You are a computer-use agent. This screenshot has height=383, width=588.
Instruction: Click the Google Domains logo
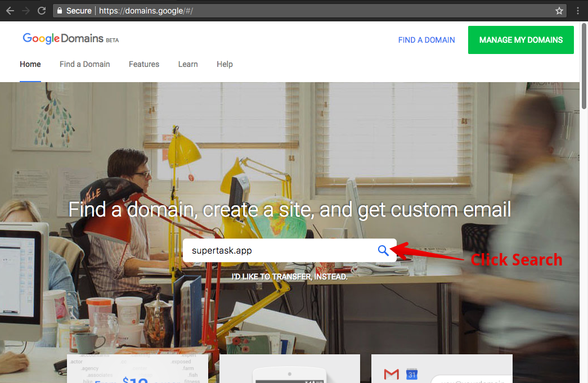click(70, 39)
